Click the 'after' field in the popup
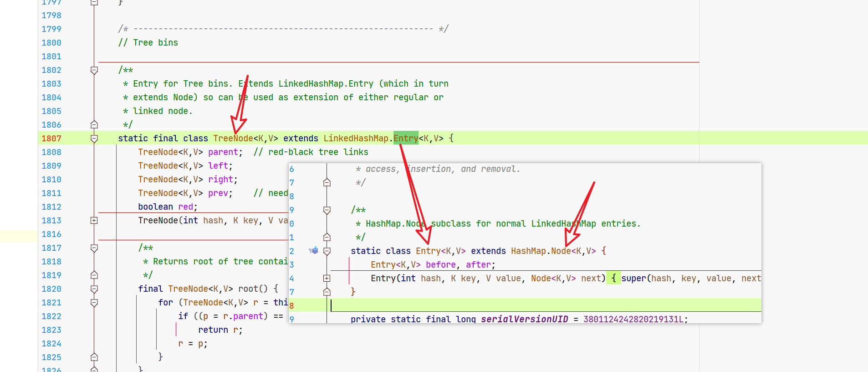This screenshot has width=868, height=372. click(478, 264)
